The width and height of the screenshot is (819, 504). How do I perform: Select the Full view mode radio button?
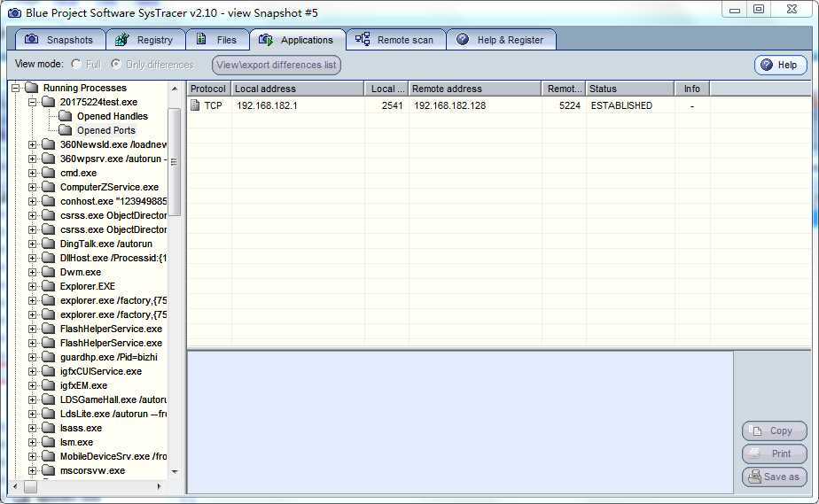tap(76, 65)
